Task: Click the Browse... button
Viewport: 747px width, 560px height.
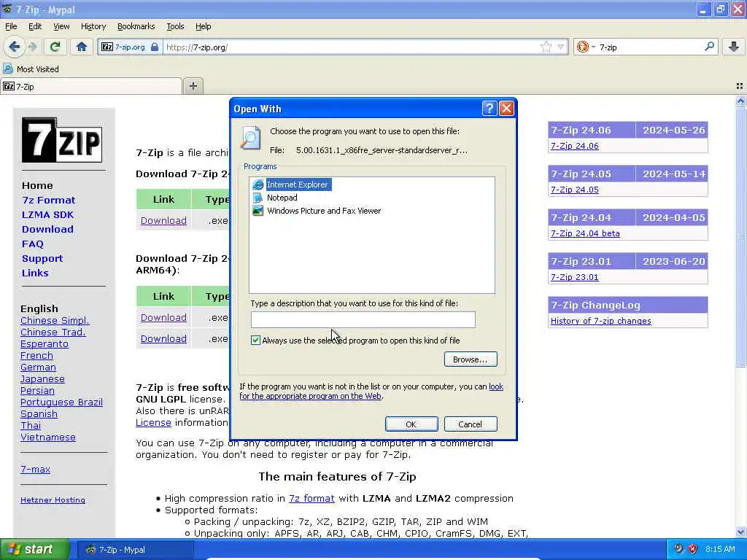Action: coord(471,359)
